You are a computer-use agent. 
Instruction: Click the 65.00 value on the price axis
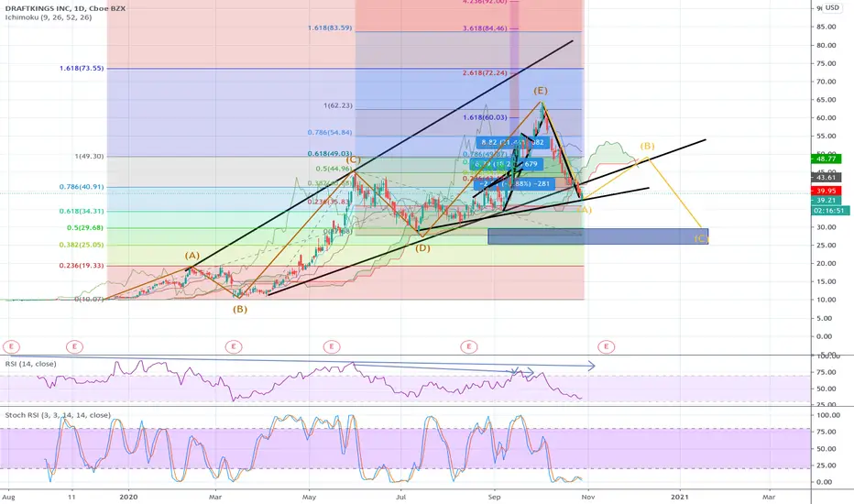(827, 100)
